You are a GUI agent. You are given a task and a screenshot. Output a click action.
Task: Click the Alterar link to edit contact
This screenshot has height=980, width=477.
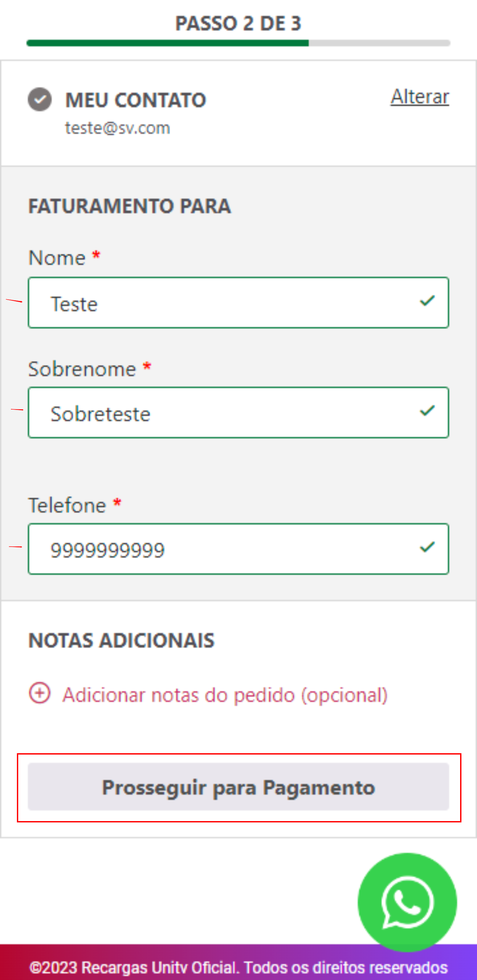419,97
